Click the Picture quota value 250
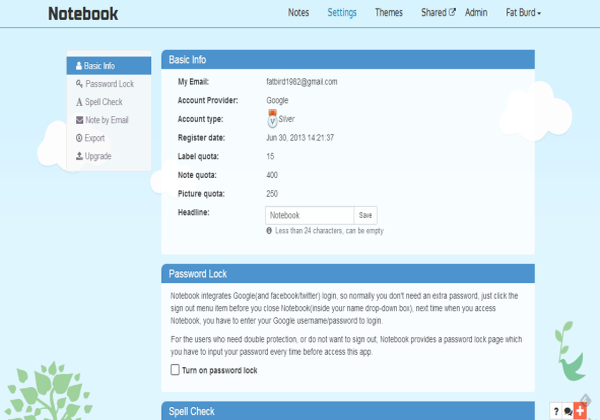Screen dimensions: 600x420 click(272, 194)
